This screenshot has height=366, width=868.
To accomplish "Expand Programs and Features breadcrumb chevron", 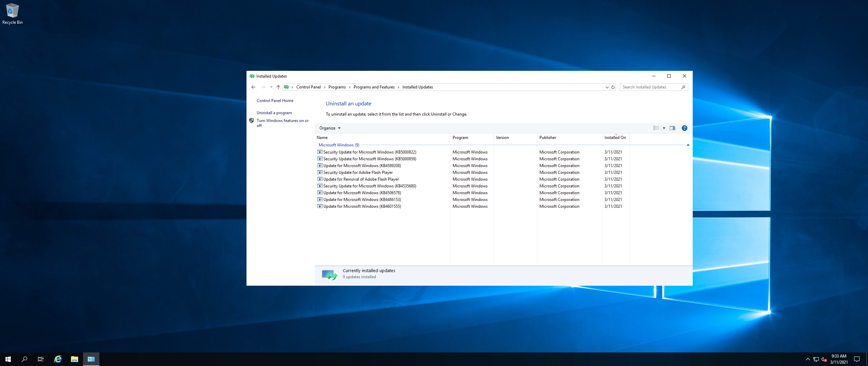I will 398,87.
